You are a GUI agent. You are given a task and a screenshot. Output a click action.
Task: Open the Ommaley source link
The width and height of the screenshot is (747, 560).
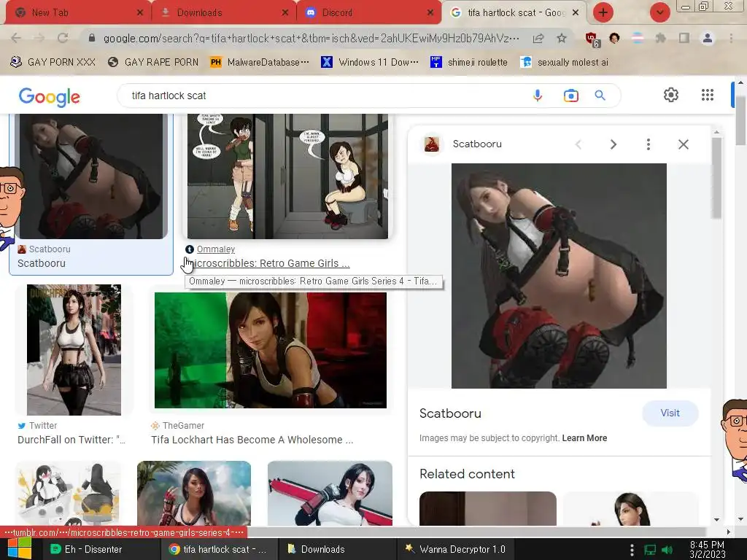point(215,249)
